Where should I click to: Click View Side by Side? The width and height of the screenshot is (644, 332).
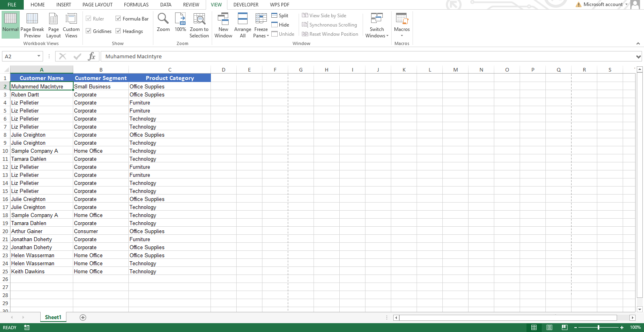click(324, 16)
